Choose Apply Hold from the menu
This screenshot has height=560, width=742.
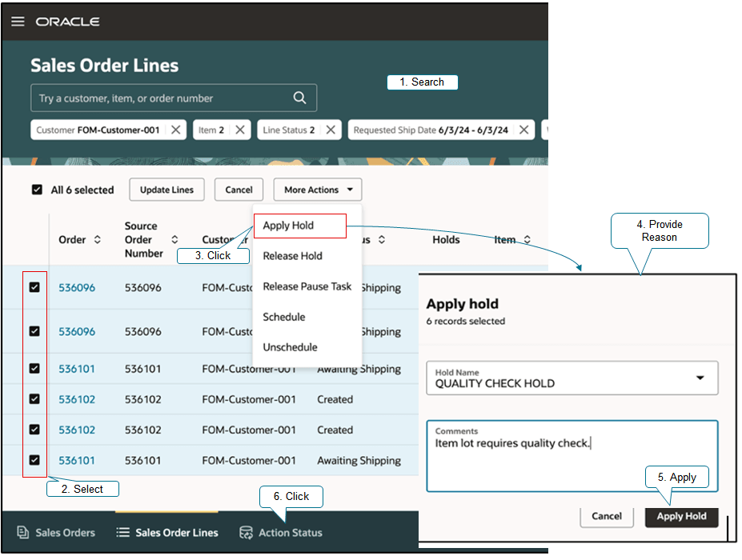click(x=300, y=226)
